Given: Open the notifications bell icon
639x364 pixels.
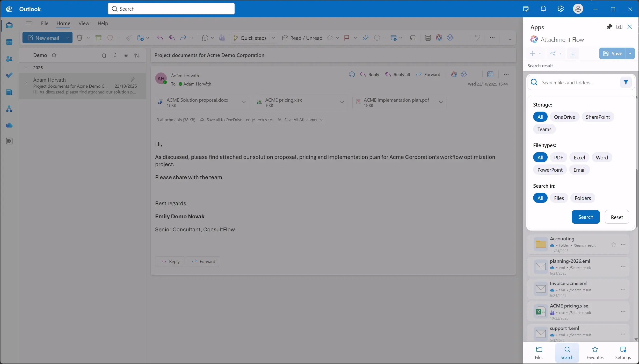Looking at the screenshot, I should coord(543,9).
